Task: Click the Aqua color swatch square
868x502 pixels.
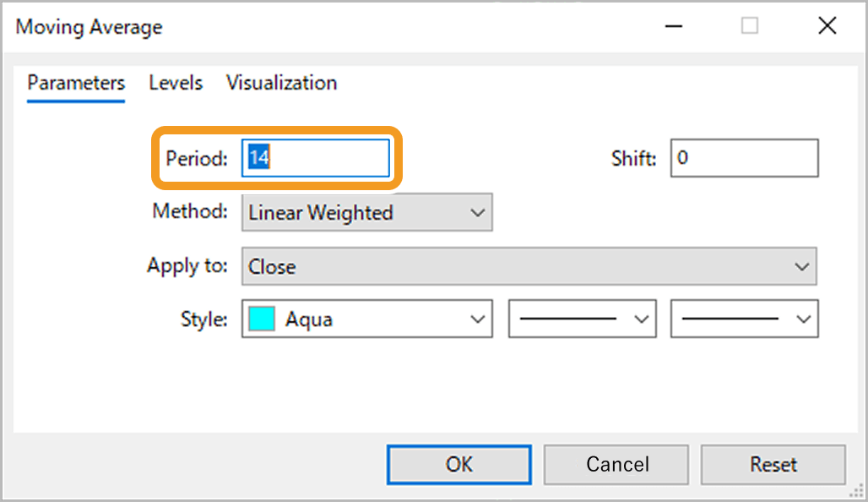Action: tap(262, 319)
